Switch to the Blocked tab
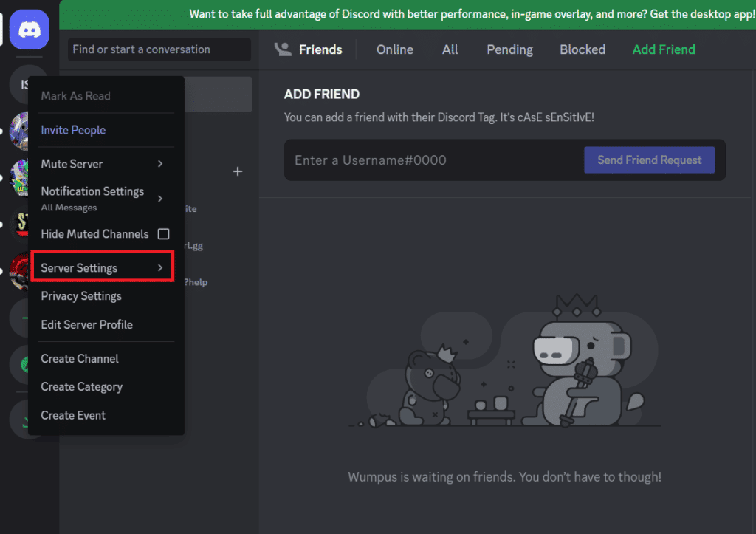756x534 pixels. coord(582,49)
